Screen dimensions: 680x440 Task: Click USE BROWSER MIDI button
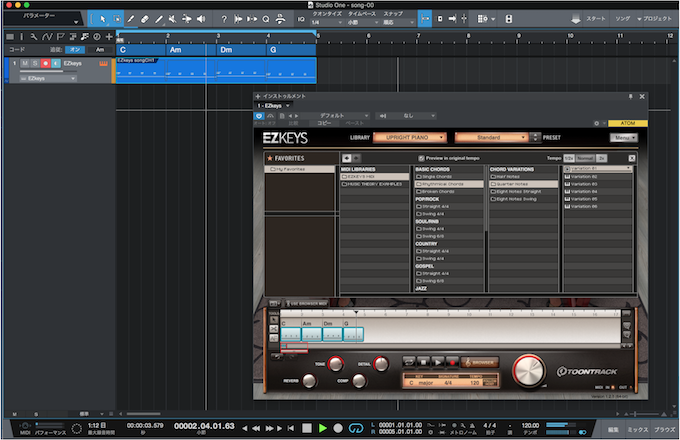[306, 303]
